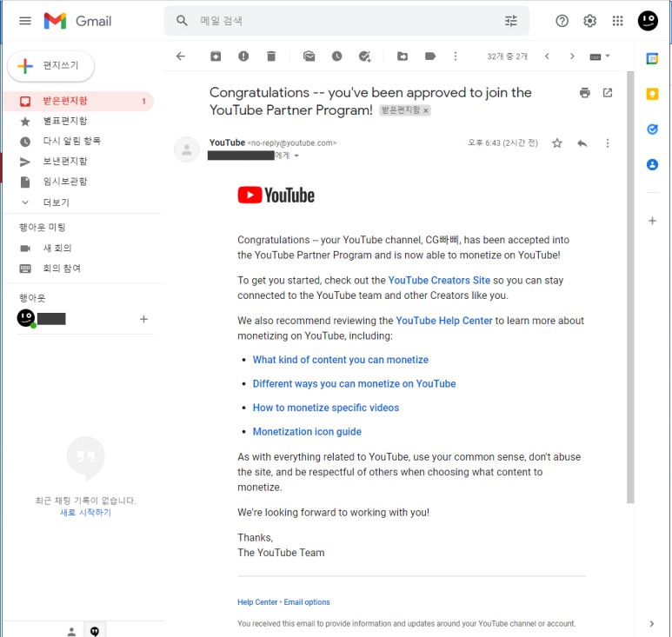Switch to Hangouts conversations tab
The image size is (672, 637).
click(95, 631)
